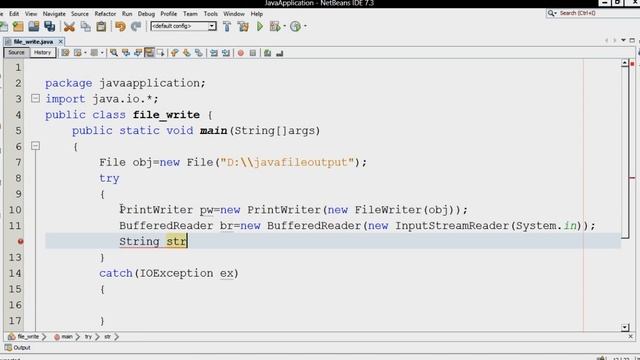Open the Window menu

234,13
